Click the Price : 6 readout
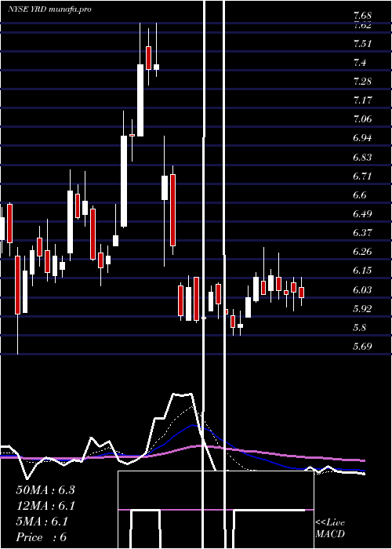Image resolution: width=392 pixels, height=549 pixels. (x=41, y=537)
